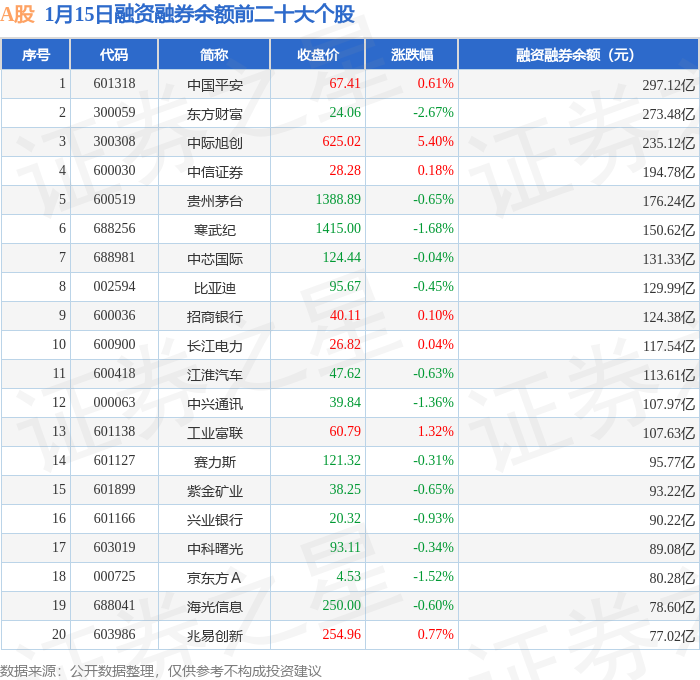Click the orange A股 label
Viewport: 700px width, 680px height.
[17, 14]
